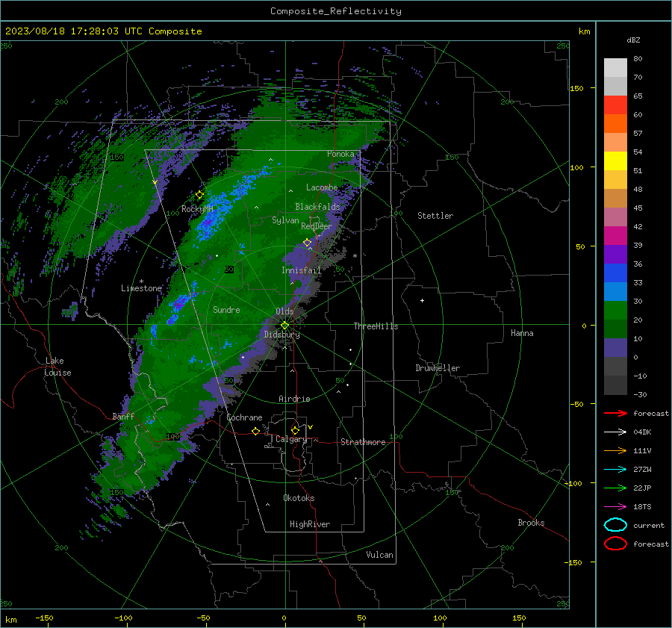Click the cyan 27ZW arrow icon
The height and width of the screenshot is (628, 672).
pyautogui.click(x=615, y=470)
